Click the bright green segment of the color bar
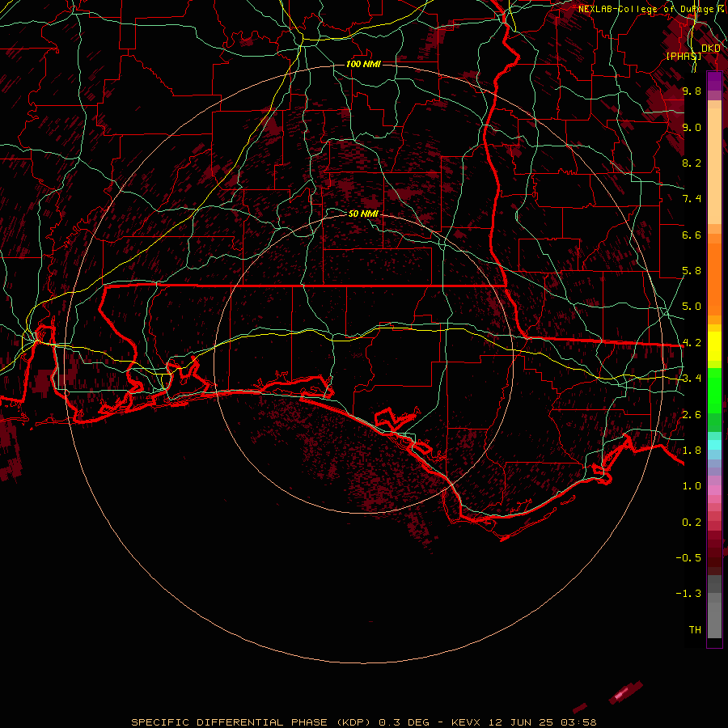The width and height of the screenshot is (728, 728). (x=714, y=391)
